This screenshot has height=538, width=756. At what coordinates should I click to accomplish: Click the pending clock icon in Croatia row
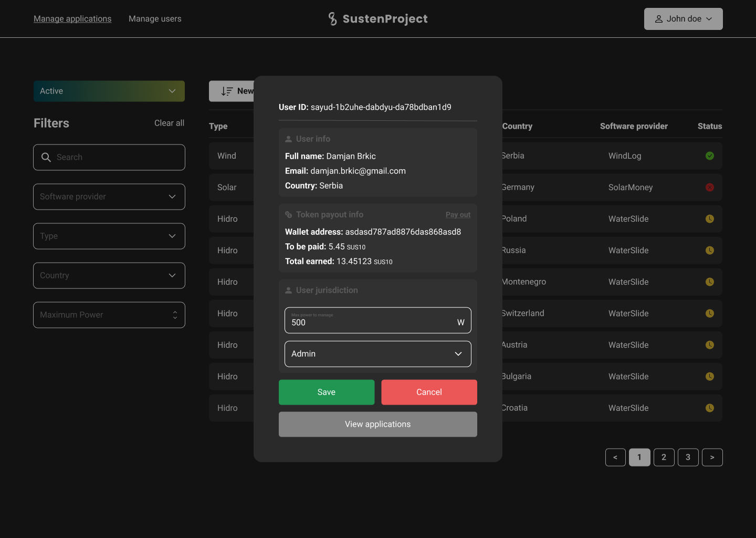[x=710, y=408]
